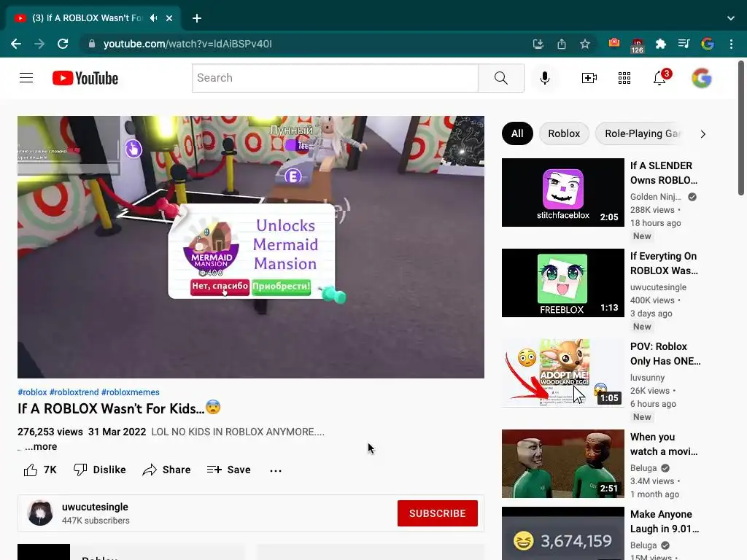Image resolution: width=747 pixels, height=560 pixels.
Task: Start voice search with microphone icon
Action: (x=545, y=77)
